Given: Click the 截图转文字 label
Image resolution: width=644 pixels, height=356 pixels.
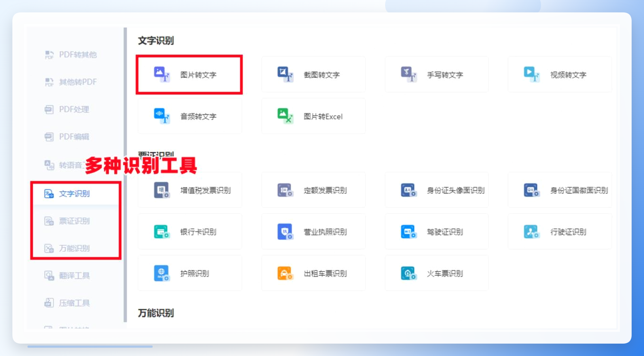Looking at the screenshot, I should 322,75.
